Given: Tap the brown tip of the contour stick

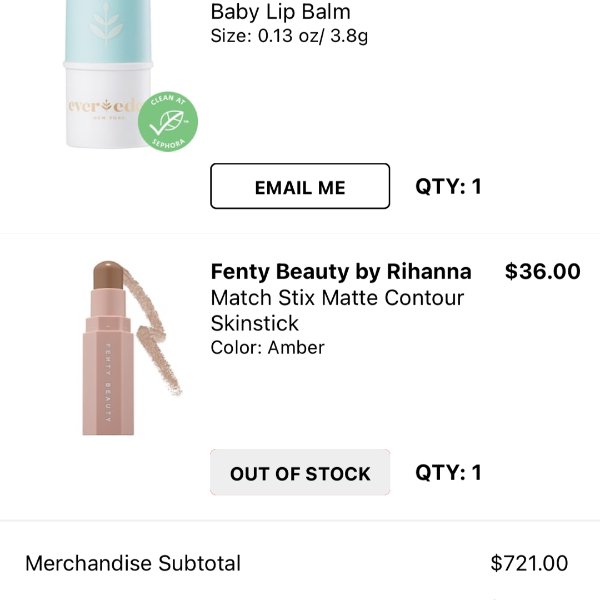Looking at the screenshot, I should tap(110, 274).
